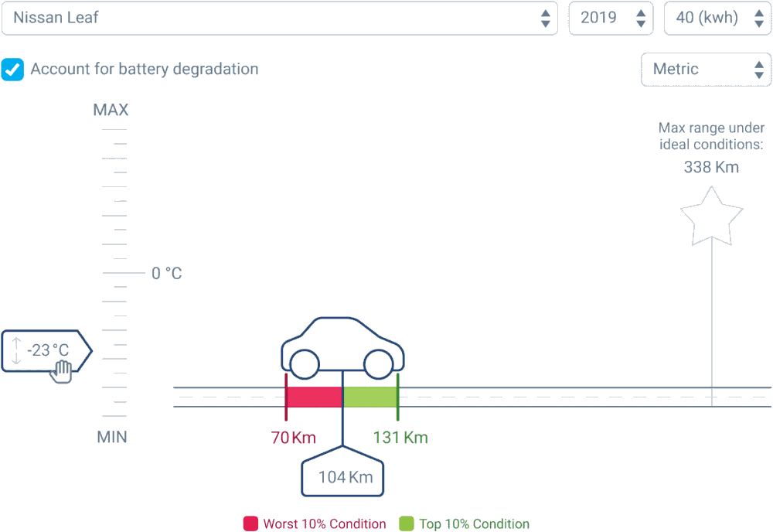
Task: Click the 338 Km max range value
Action: 710,167
